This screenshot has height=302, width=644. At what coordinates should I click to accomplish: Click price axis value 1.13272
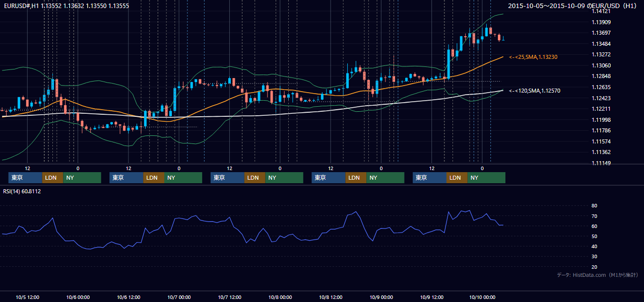[x=601, y=54]
